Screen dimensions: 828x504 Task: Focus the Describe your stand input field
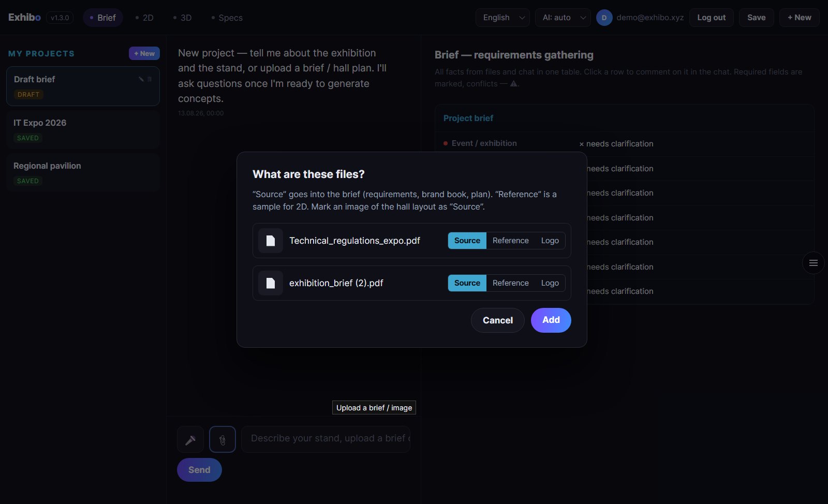click(326, 439)
